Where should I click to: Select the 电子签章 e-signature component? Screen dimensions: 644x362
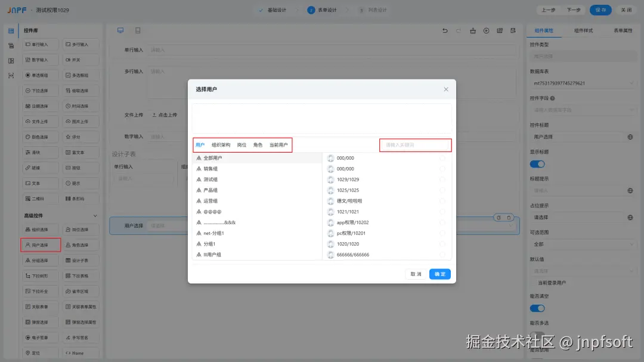[x=40, y=337]
